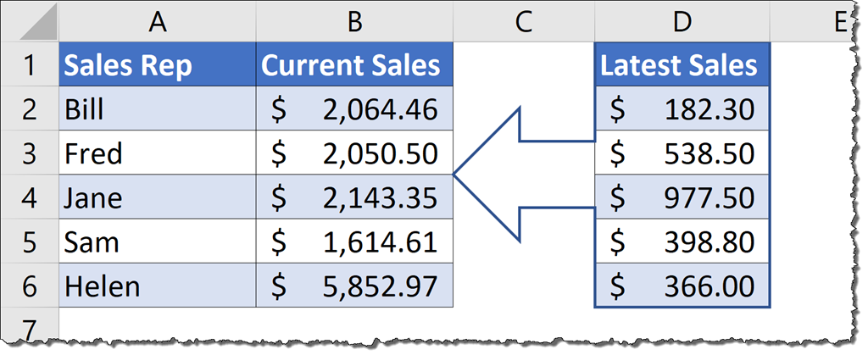
Task: Select column D header
Action: pyautogui.click(x=682, y=23)
